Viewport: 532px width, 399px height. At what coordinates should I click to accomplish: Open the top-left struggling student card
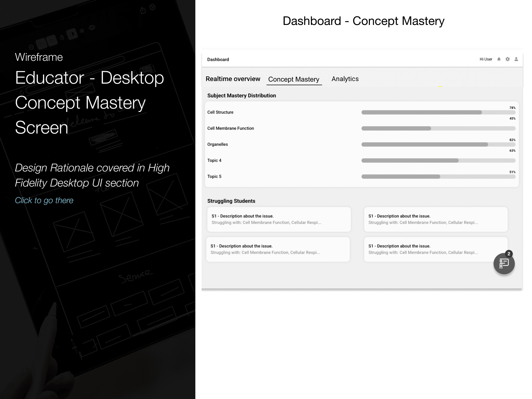[x=279, y=219]
